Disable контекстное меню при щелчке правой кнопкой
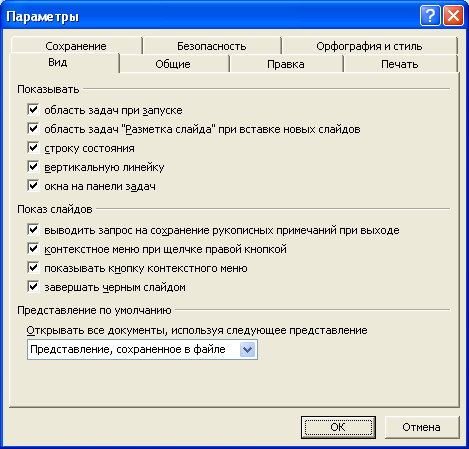This screenshot has width=469, height=449. (x=33, y=248)
